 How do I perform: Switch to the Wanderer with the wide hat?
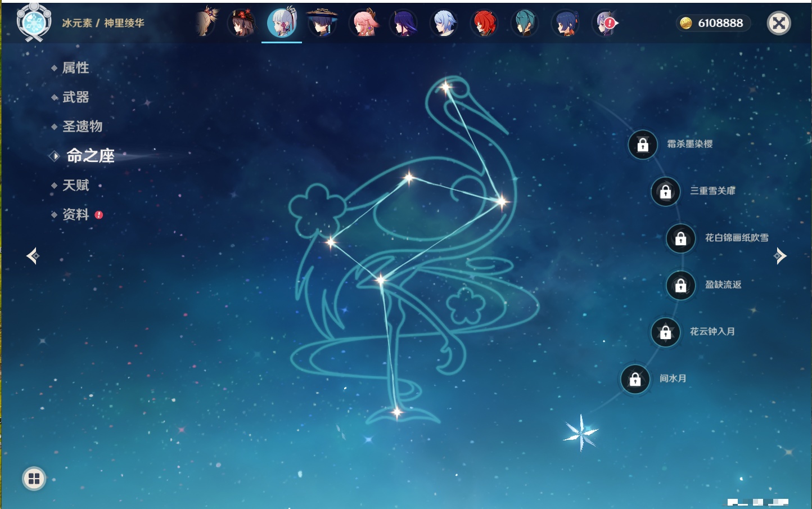322,24
